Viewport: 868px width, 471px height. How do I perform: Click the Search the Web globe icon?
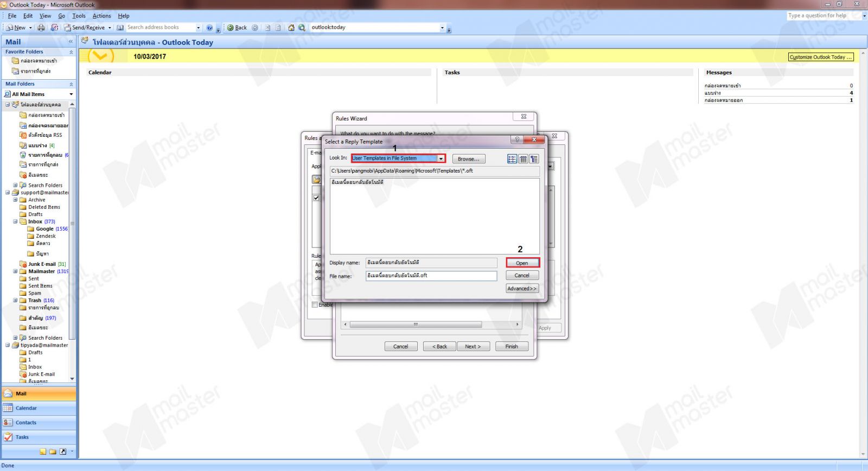click(x=302, y=27)
